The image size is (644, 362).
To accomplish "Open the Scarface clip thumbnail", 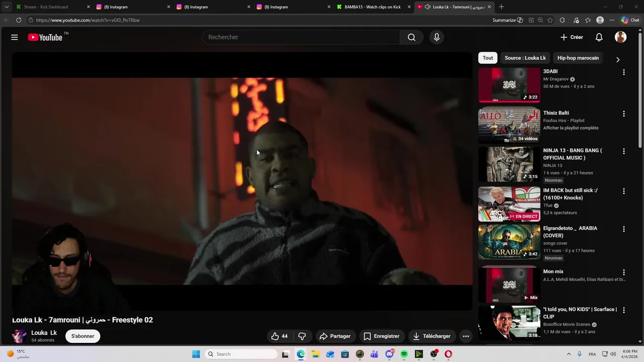I will click(509, 323).
